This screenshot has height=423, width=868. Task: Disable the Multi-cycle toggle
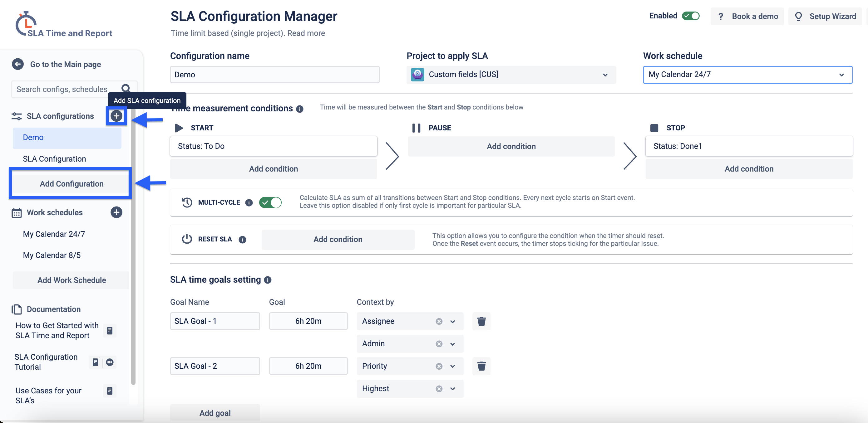tap(270, 202)
